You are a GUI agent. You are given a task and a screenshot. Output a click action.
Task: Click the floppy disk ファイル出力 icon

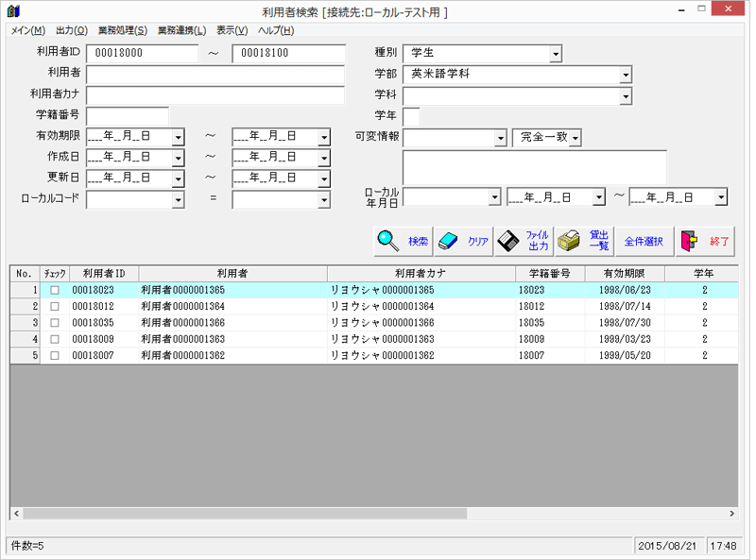(x=508, y=241)
